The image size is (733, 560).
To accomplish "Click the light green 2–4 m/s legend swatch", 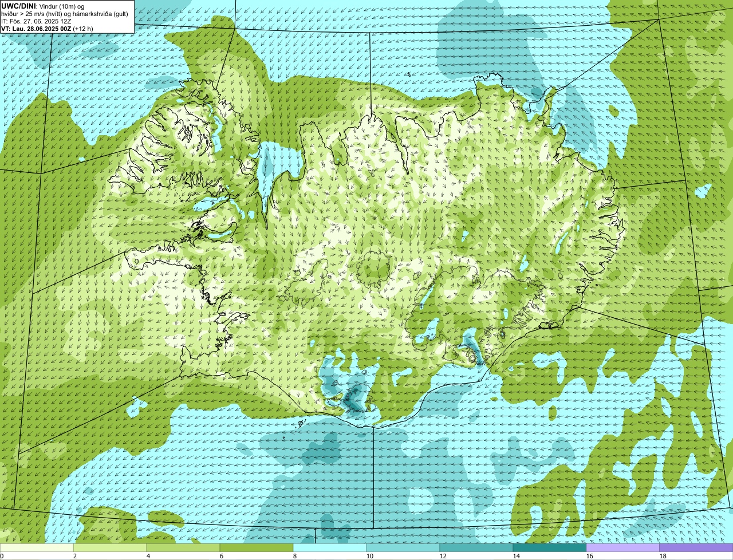I will 110,547.
